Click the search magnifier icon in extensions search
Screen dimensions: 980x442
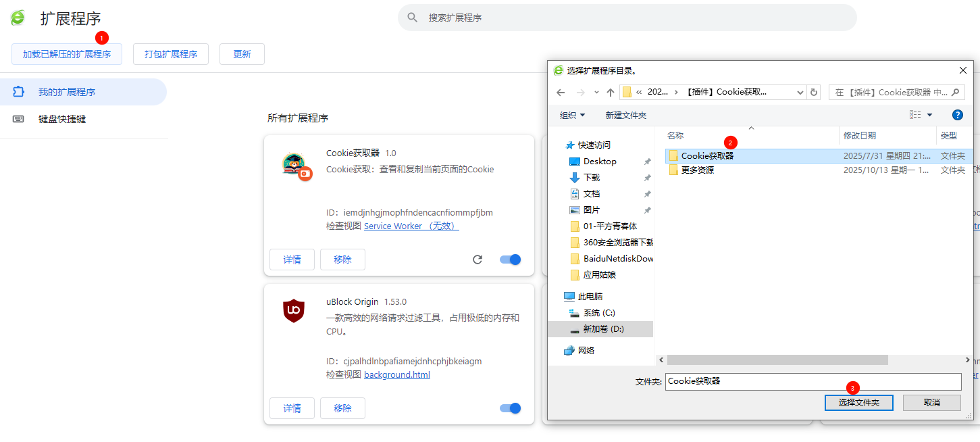[413, 18]
